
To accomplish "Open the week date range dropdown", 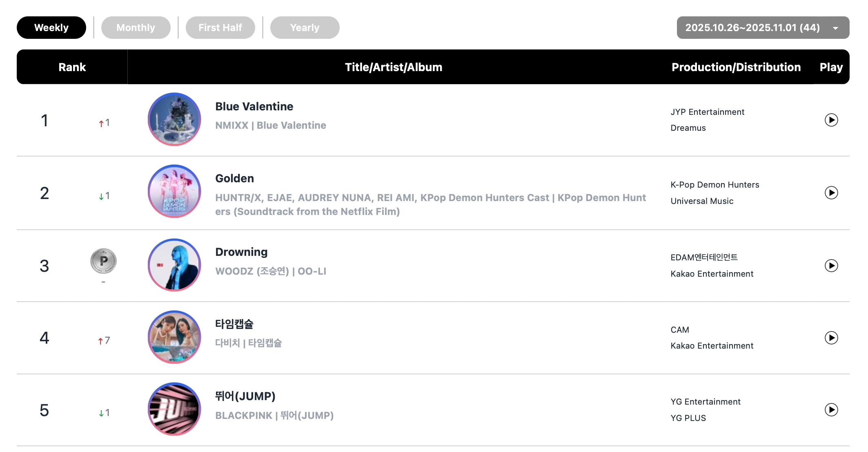I will [763, 28].
